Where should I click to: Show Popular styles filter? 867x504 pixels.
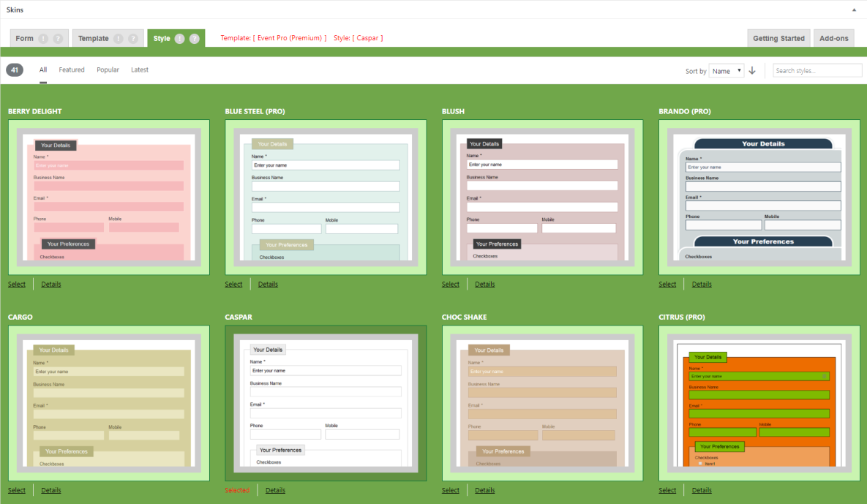108,70
